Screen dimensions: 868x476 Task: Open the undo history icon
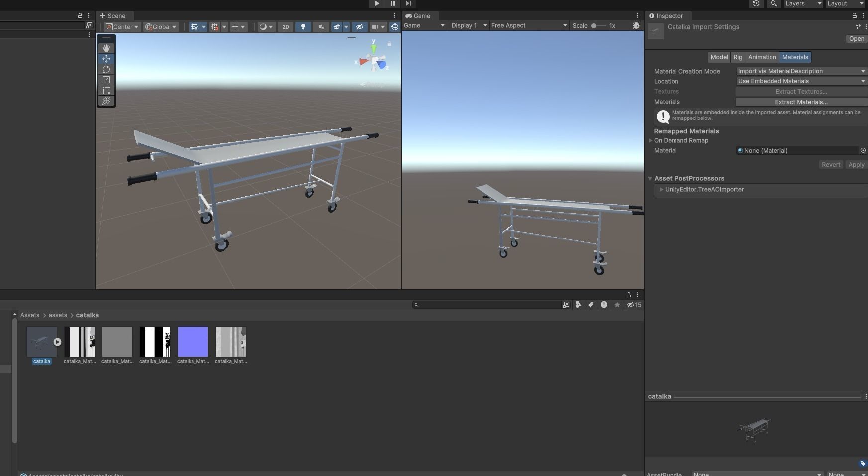click(x=756, y=3)
